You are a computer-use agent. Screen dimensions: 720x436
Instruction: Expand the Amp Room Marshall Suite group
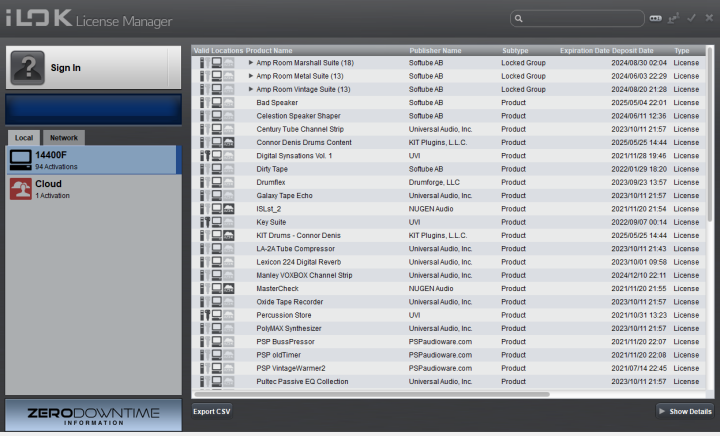[251, 62]
